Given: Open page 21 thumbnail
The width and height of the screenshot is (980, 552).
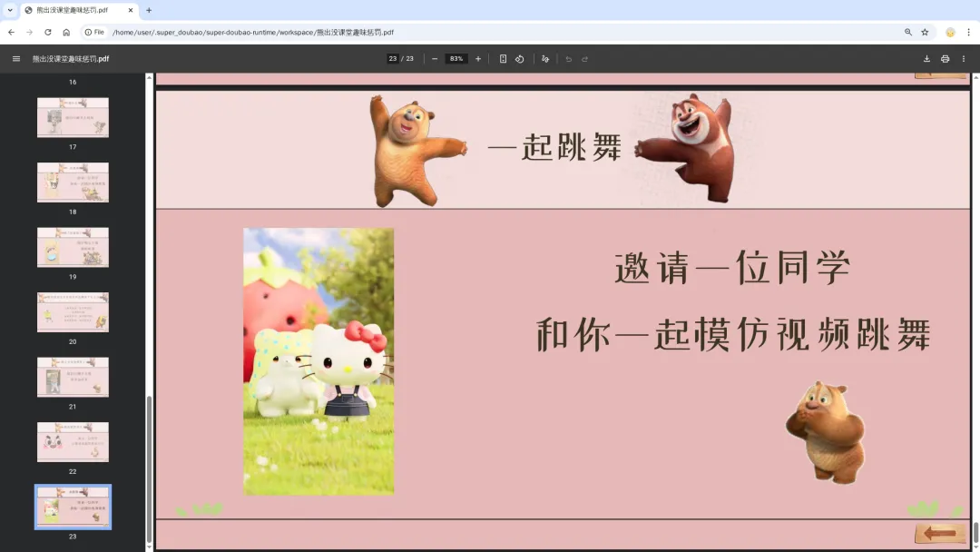Looking at the screenshot, I should point(73,378).
